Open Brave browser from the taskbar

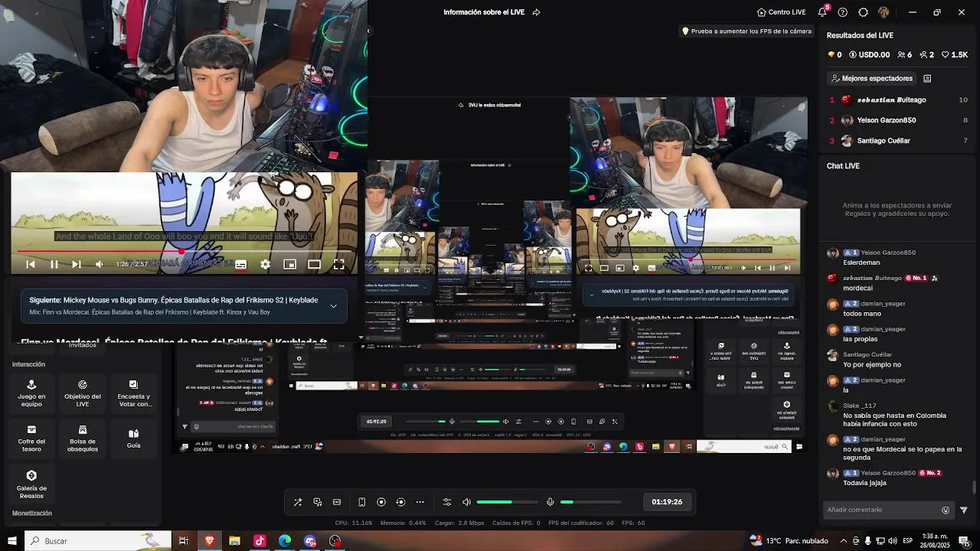point(210,541)
